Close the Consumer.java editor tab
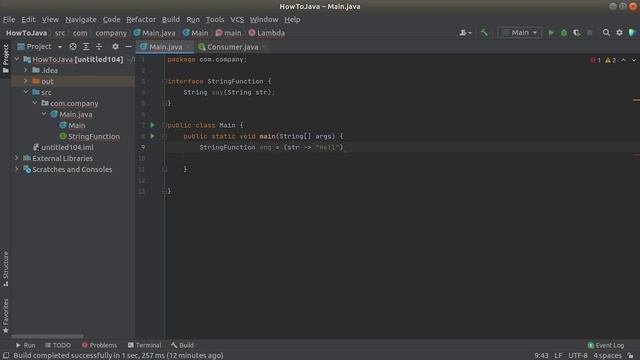640x360 pixels. [264, 47]
